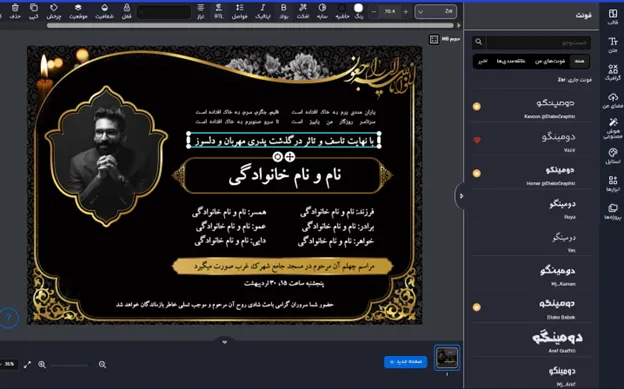Open the موقعیت layer position tool
Screen dimensions: 624x389
coord(78,11)
